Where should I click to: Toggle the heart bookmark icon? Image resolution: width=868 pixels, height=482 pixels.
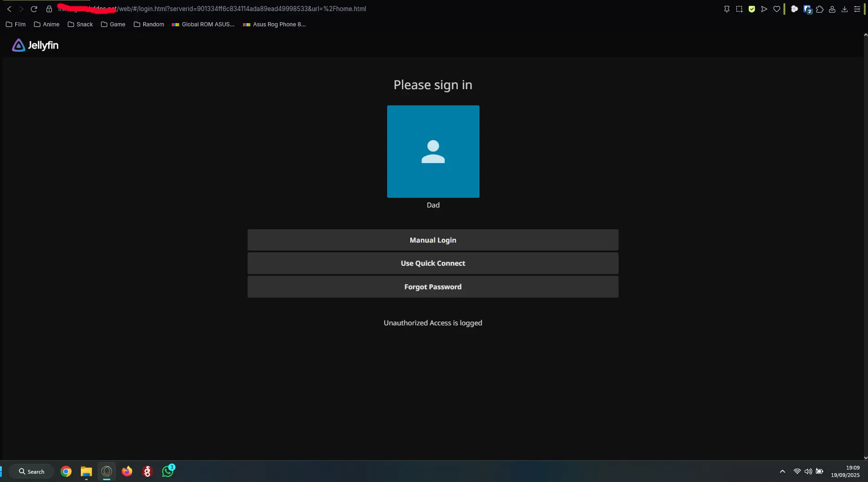pos(777,9)
